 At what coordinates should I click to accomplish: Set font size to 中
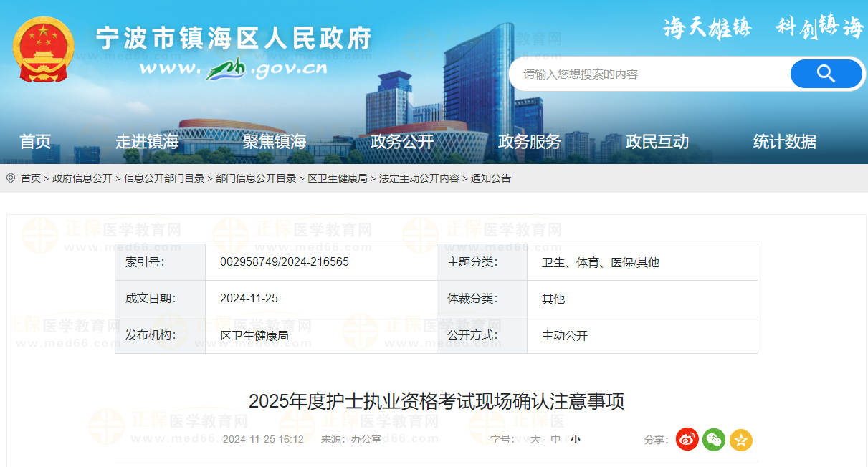pos(555,440)
